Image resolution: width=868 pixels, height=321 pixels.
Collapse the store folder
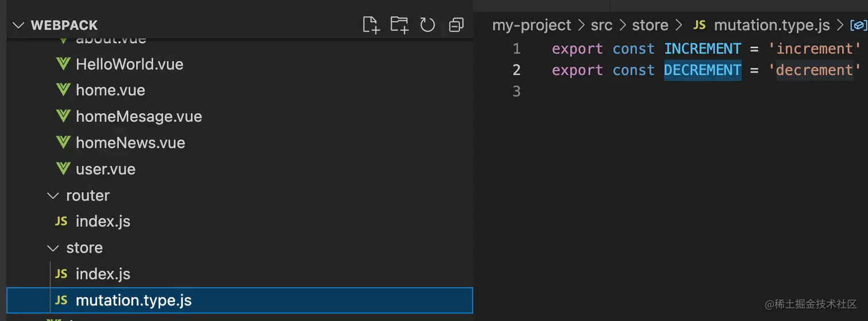click(53, 248)
